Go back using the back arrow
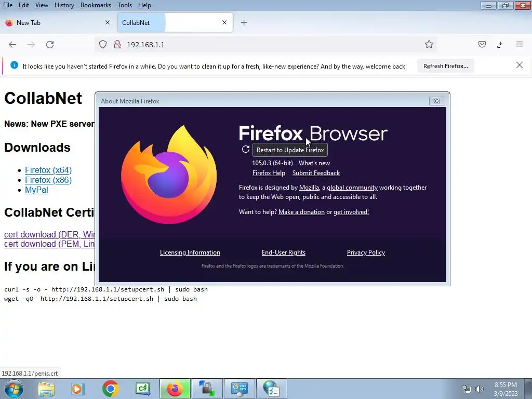This screenshot has height=399, width=532. [12, 45]
